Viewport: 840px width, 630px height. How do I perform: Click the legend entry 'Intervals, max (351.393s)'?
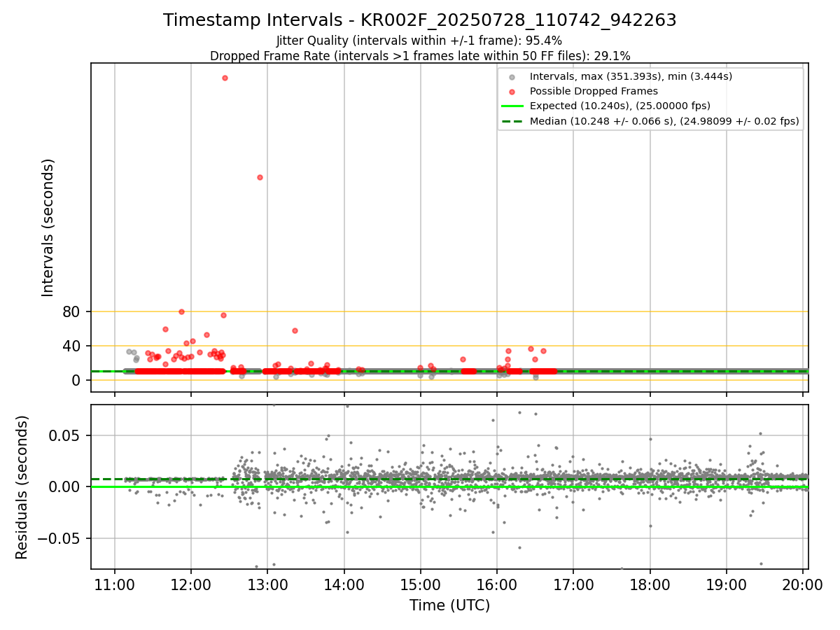(x=631, y=76)
